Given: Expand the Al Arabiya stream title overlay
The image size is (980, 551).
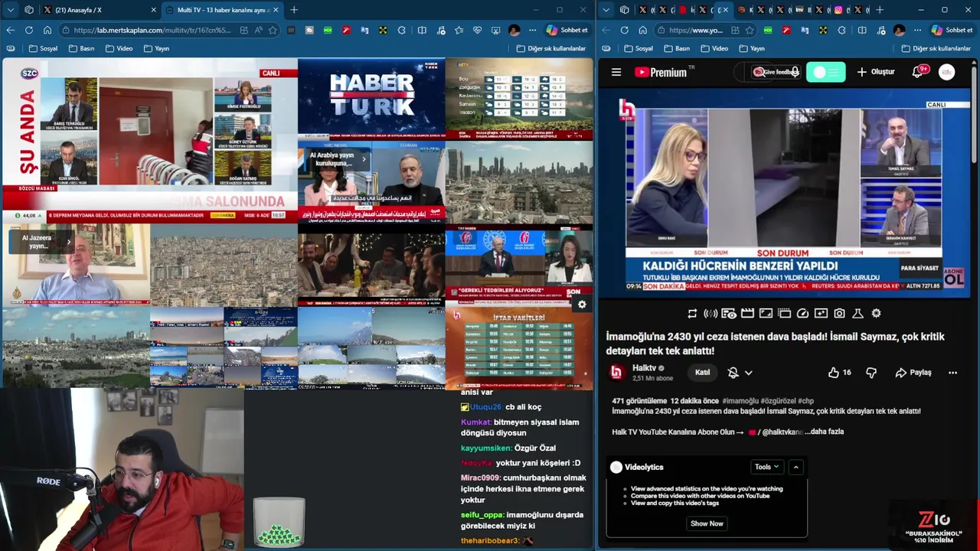Looking at the screenshot, I should 364,159.
